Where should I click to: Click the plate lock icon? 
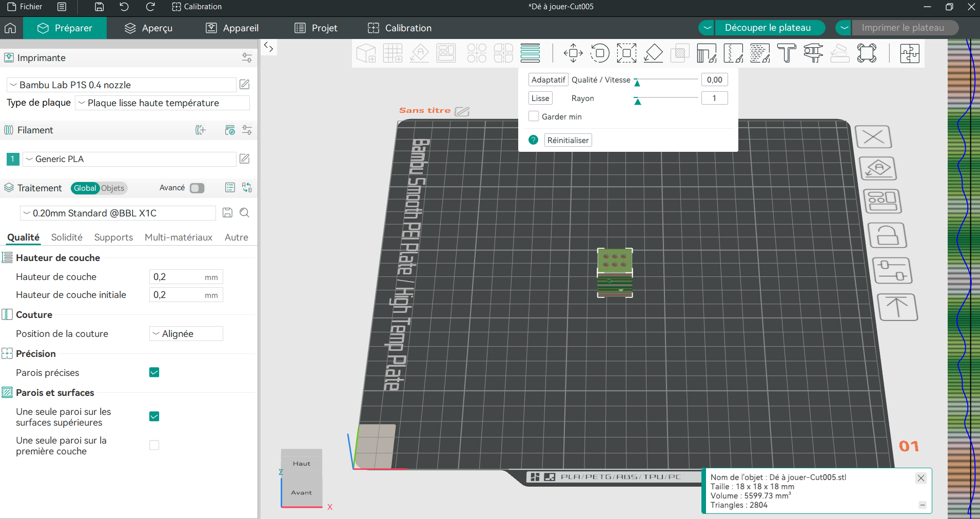(887, 236)
